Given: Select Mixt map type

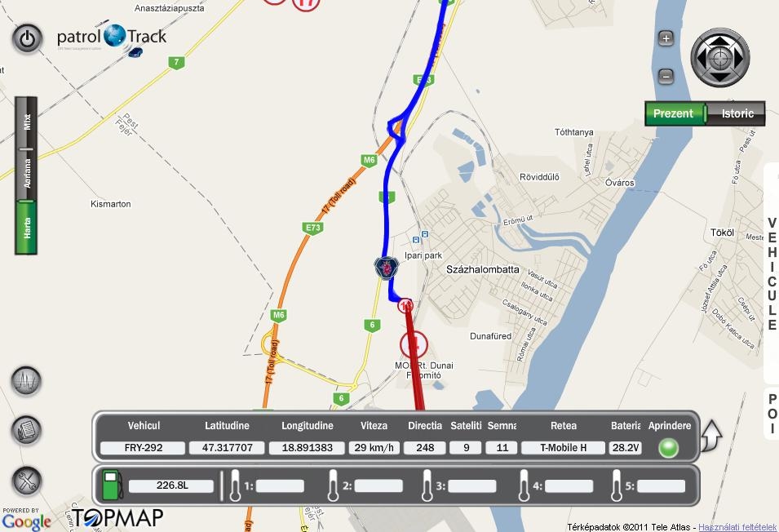Looking at the screenshot, I should (x=26, y=122).
